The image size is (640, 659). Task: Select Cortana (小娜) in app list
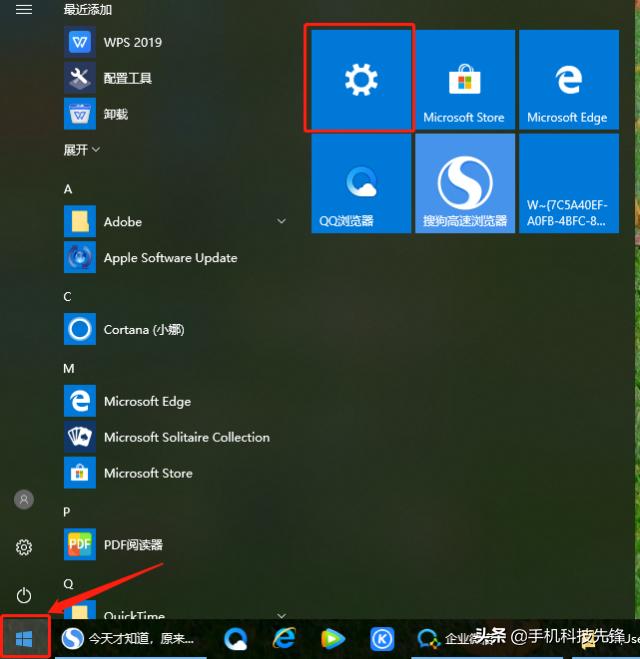click(x=143, y=329)
